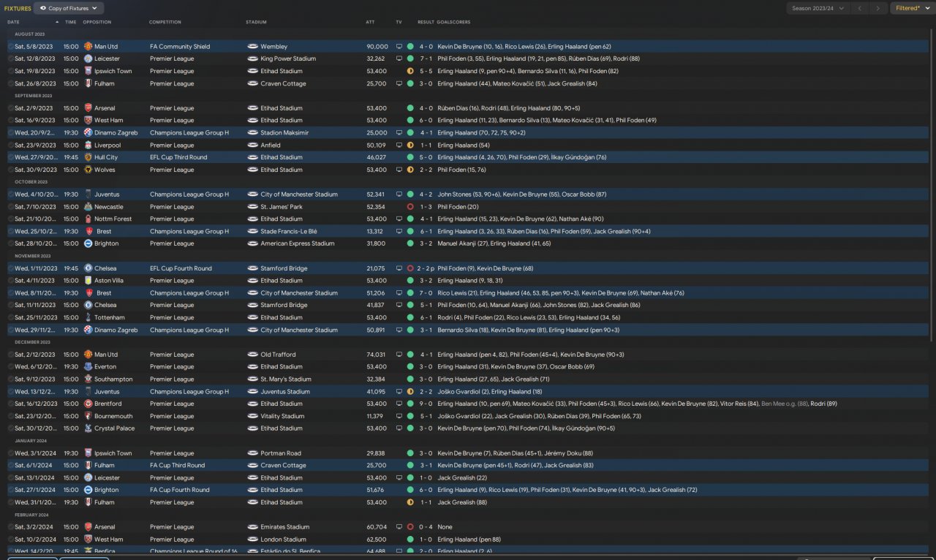Click the Crystal Palace badge icon
This screenshot has width=936, height=560.
[88, 428]
